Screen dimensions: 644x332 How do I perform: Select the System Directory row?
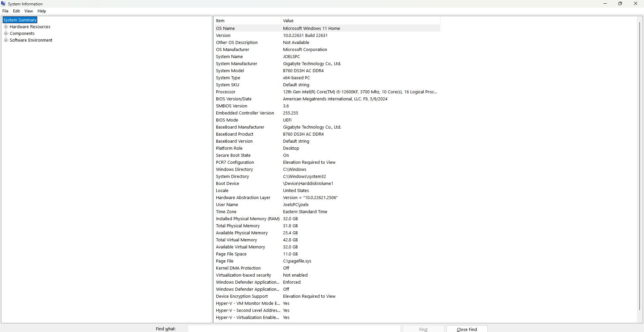(x=327, y=177)
